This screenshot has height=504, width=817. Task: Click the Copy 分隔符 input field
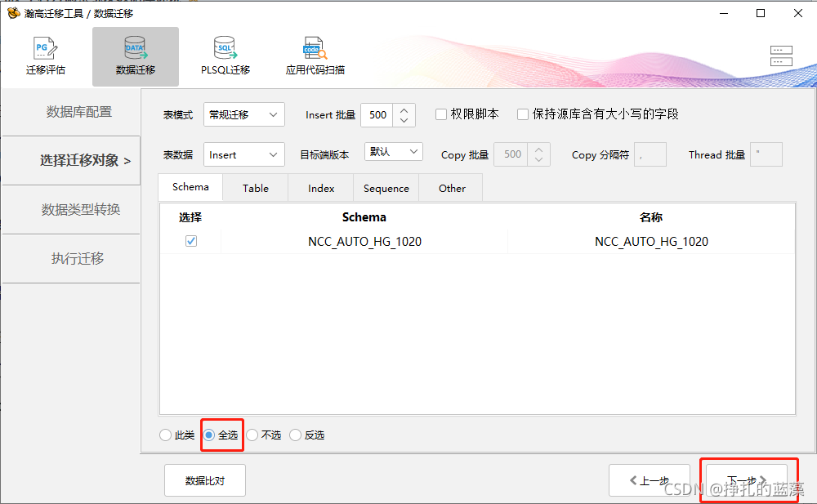(650, 154)
